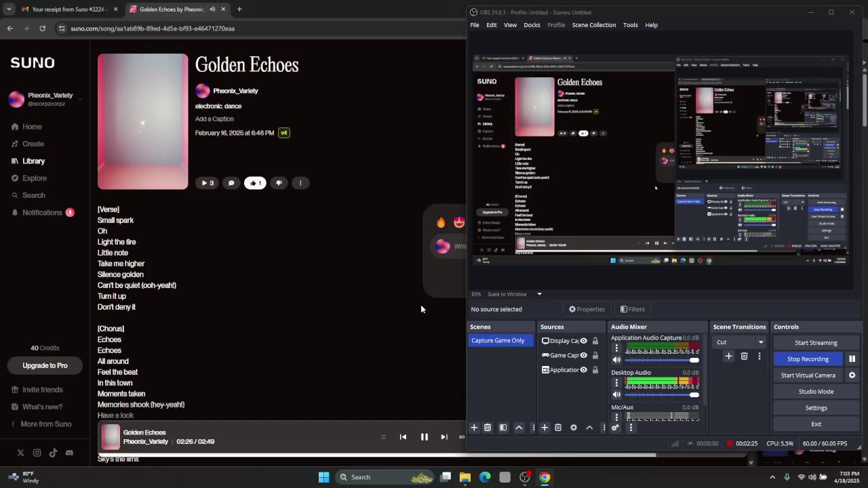This screenshot has height=488, width=868.
Task: Click Windows taskbar Search box
Action: pos(386,477)
